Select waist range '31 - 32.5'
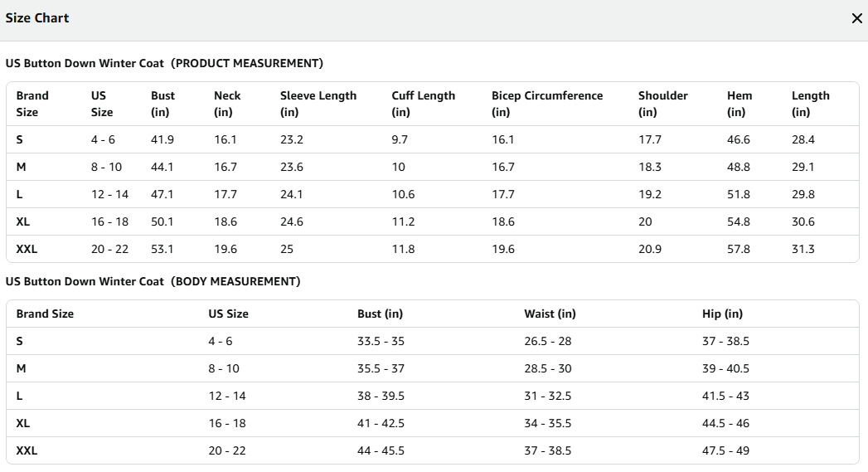The height and width of the screenshot is (472, 868). 548,397
